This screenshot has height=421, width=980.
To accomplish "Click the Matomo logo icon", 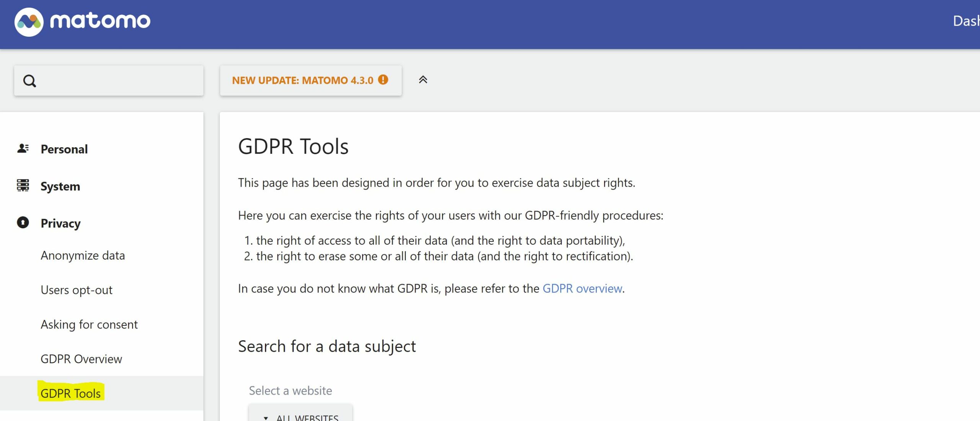I will (x=29, y=22).
